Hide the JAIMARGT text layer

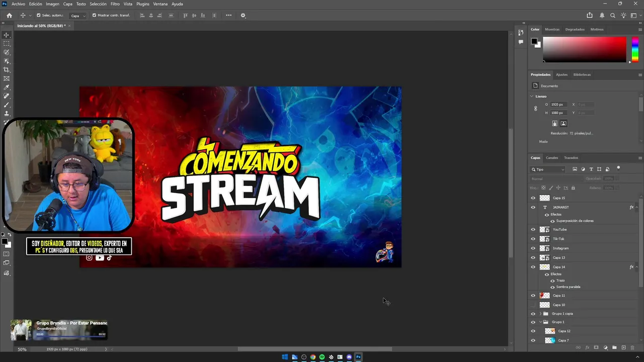(x=533, y=207)
